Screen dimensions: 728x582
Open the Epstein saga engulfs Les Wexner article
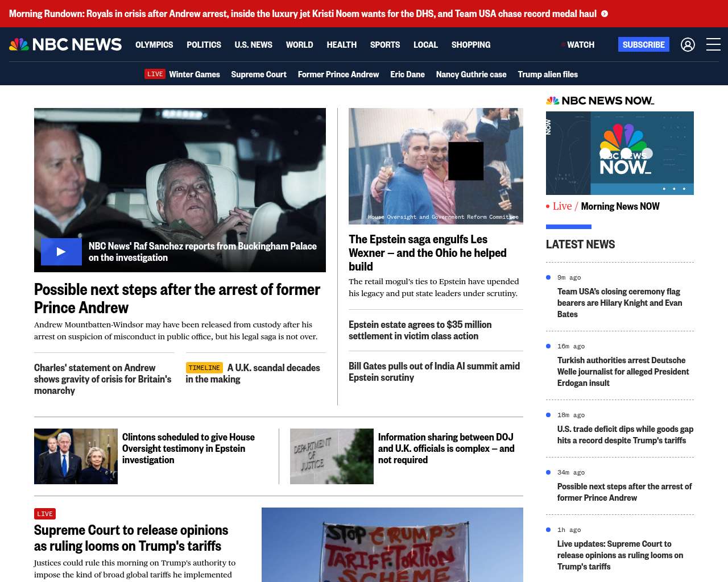[427, 253]
